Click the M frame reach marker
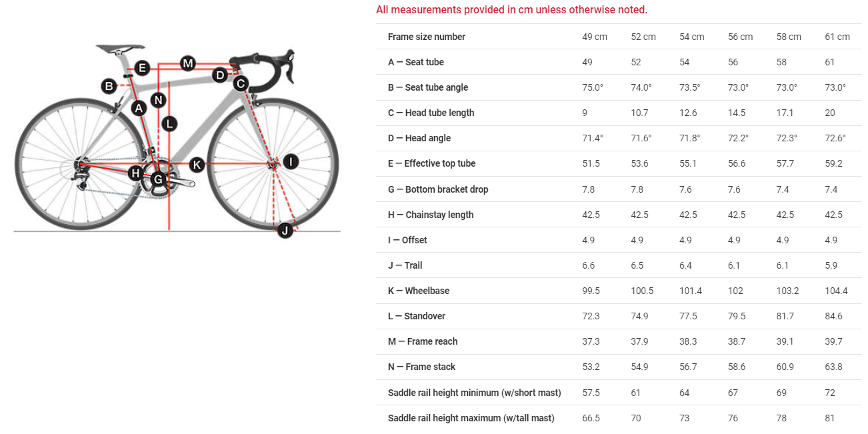Screen dimensions: 868x434 188,63
